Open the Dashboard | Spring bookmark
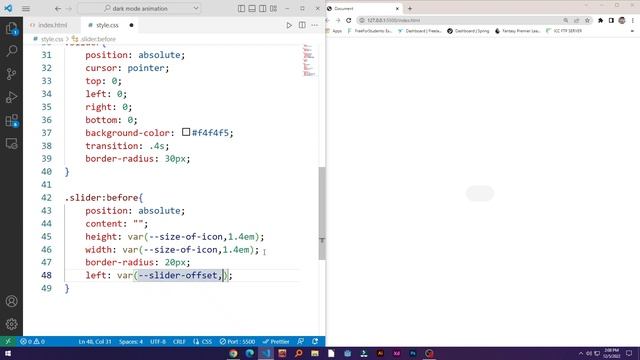Viewport: 640px width, 360px height. pyautogui.click(x=468, y=31)
